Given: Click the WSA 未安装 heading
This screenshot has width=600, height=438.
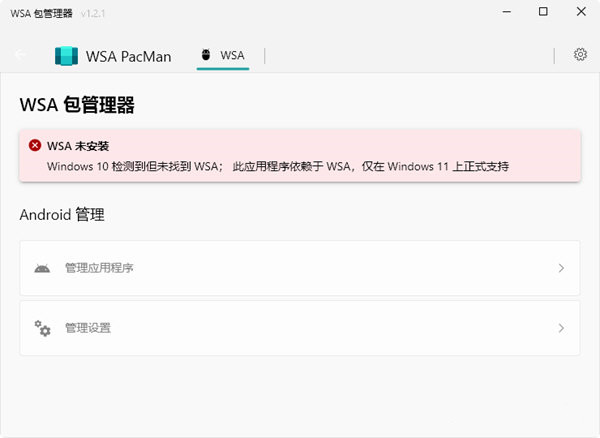Looking at the screenshot, I should point(78,146).
